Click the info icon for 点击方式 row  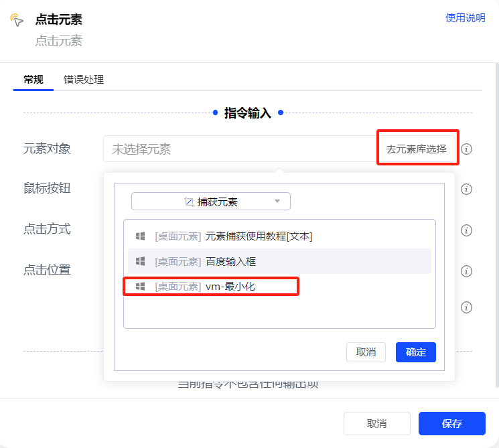pos(467,230)
